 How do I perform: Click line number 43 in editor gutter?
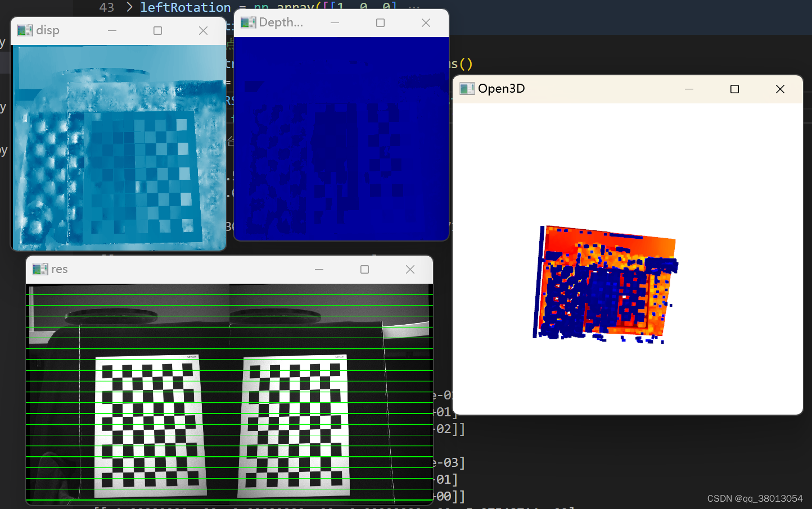[106, 7]
